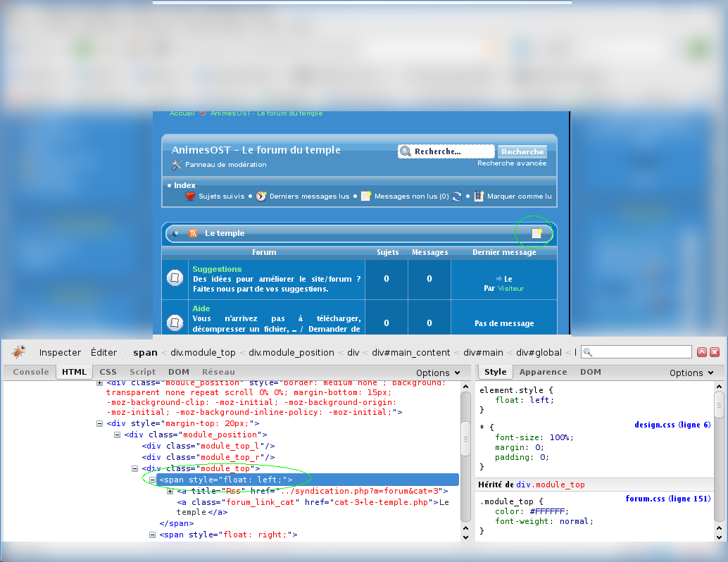
Task: Switch to the Console tab
Action: tap(31, 372)
